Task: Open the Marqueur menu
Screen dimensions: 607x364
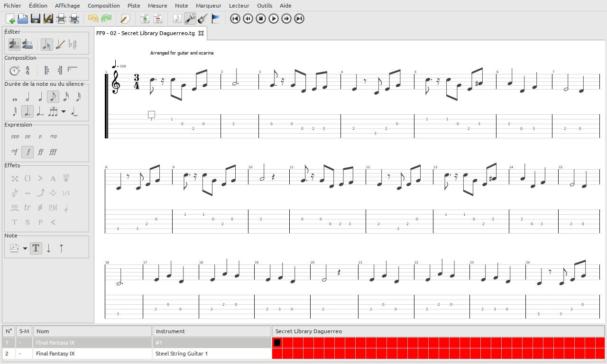Action: (209, 6)
